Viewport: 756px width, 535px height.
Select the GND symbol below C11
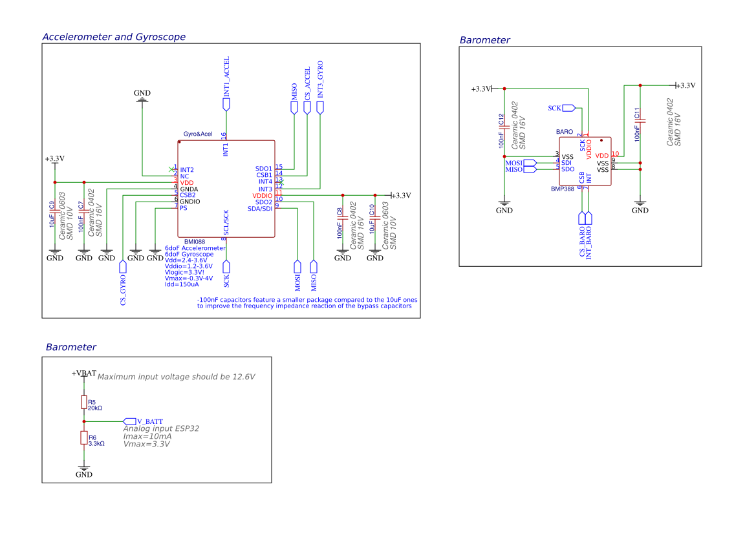pos(640,207)
